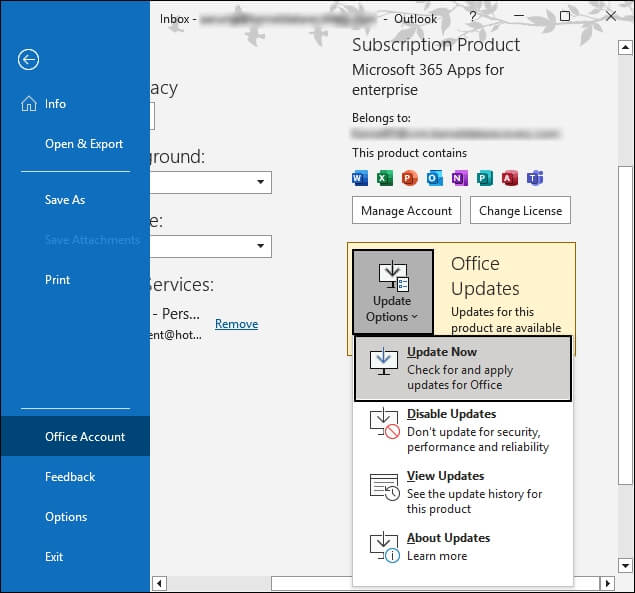Select Update Now menu entry
The width and height of the screenshot is (635, 593).
[463, 369]
